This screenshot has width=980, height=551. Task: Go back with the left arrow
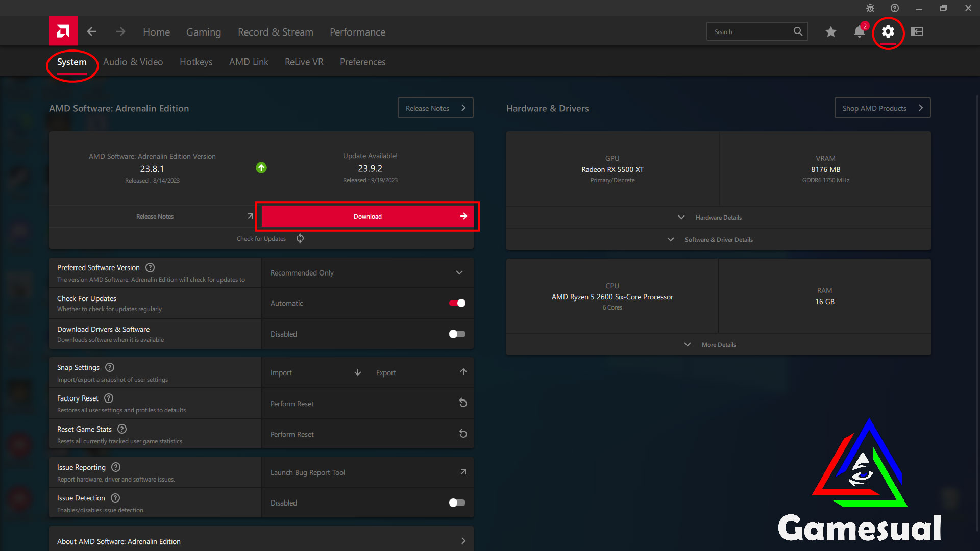[91, 32]
